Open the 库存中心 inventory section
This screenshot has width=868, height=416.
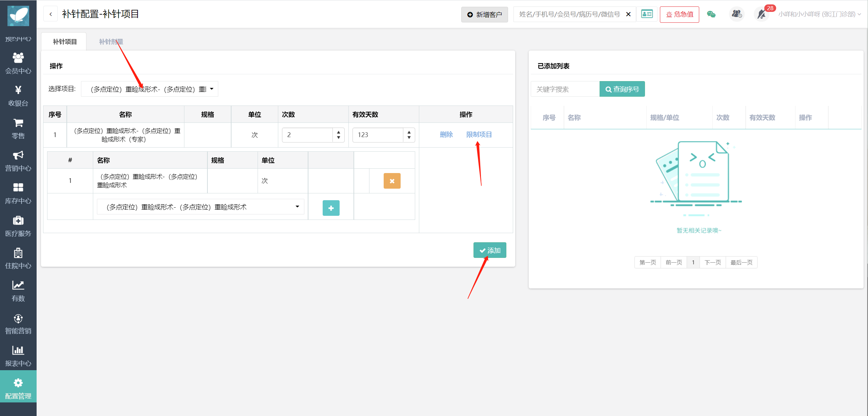pos(18,194)
